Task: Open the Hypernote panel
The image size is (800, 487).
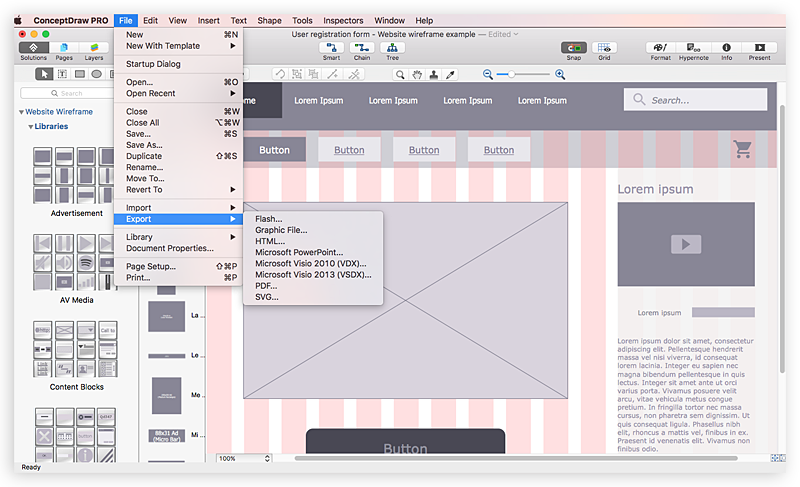Action: pos(693,48)
